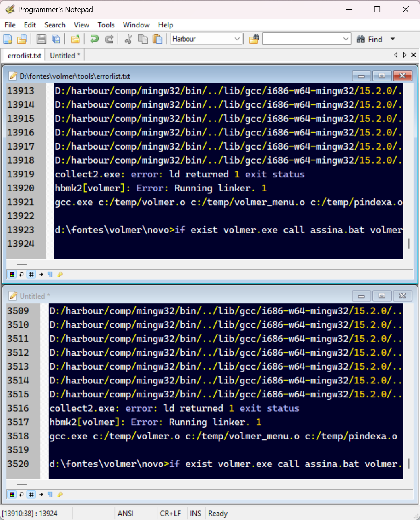420x520 pixels.
Task: Click vertical scrollbar thumb in Untitled window
Action: coord(409,464)
